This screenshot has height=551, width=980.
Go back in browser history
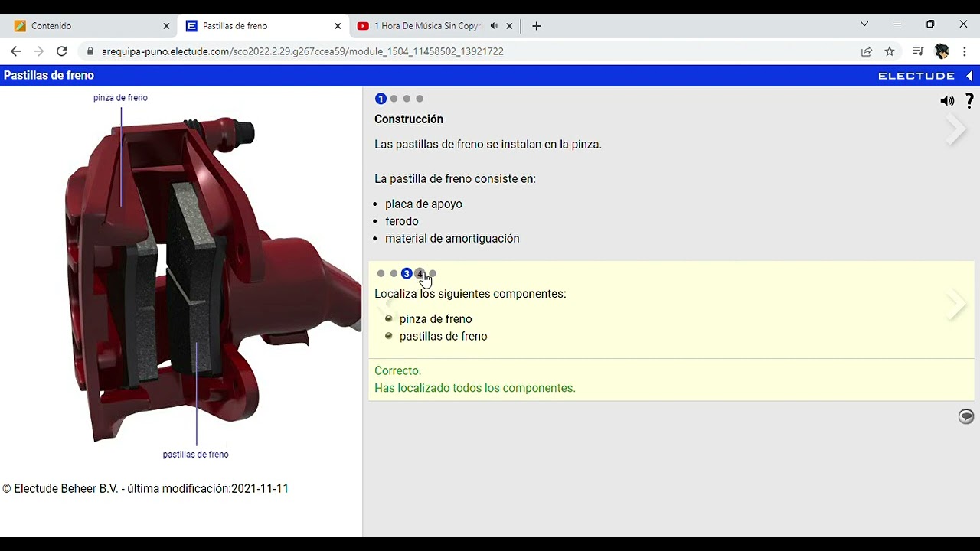click(15, 51)
